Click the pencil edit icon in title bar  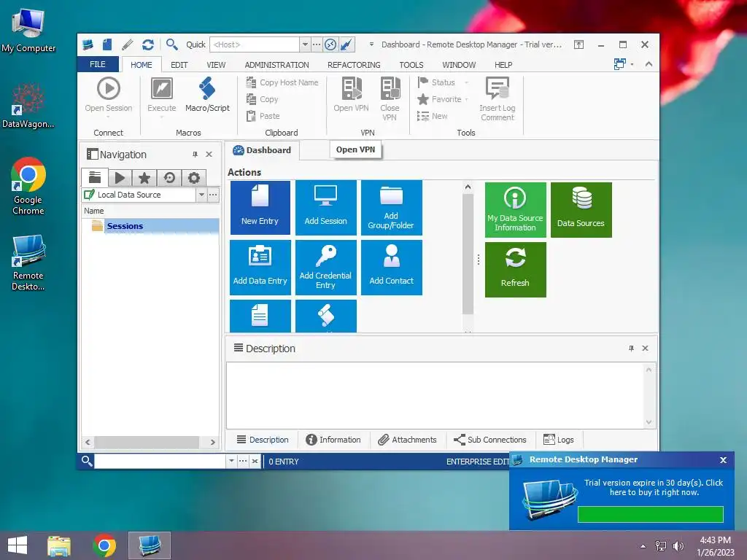pos(127,44)
